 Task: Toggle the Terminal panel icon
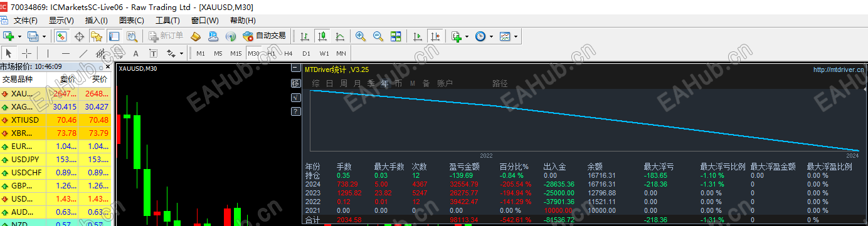pos(114,36)
